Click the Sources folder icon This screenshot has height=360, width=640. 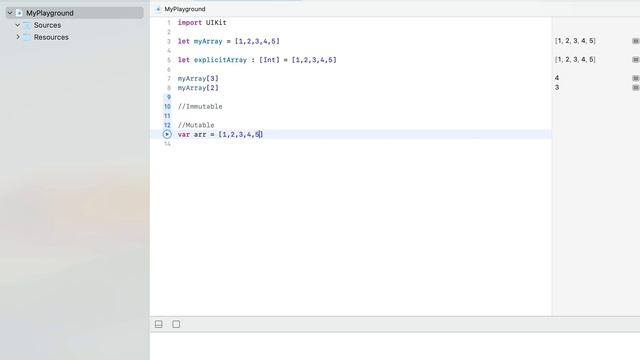[27, 25]
